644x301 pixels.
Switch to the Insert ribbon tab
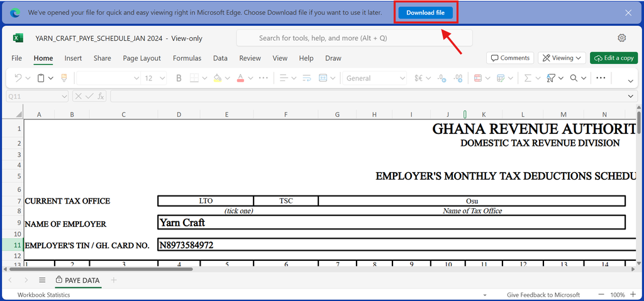point(73,58)
